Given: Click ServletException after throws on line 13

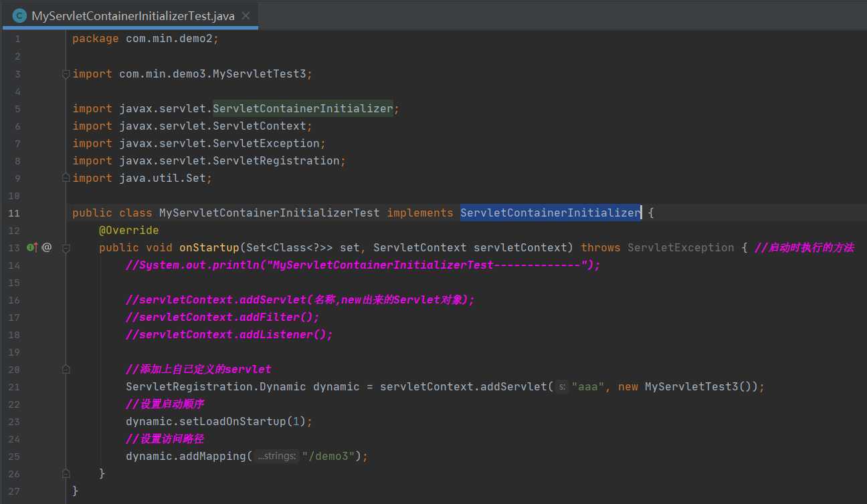Looking at the screenshot, I should tap(681, 247).
